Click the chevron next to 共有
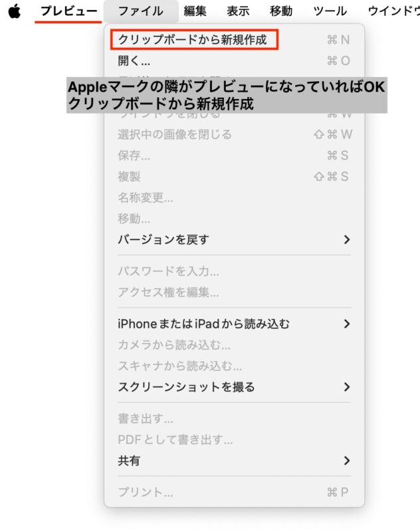Image resolution: width=420 pixels, height=532 pixels. point(346,460)
